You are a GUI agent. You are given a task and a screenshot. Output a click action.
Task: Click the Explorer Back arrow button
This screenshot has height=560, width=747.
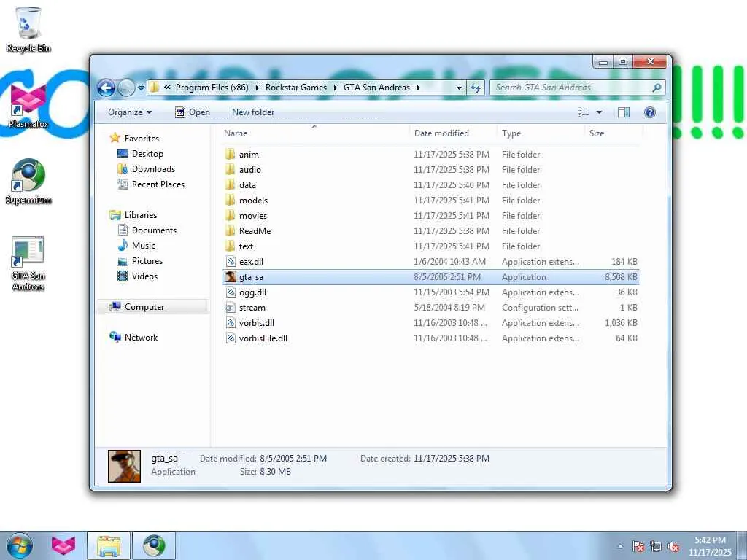pos(107,87)
